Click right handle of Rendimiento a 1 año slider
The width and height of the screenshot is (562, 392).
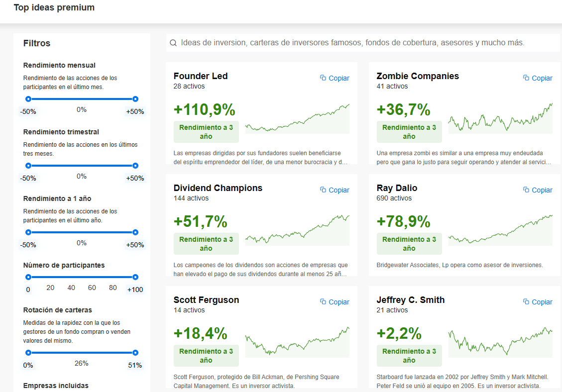[x=135, y=232]
